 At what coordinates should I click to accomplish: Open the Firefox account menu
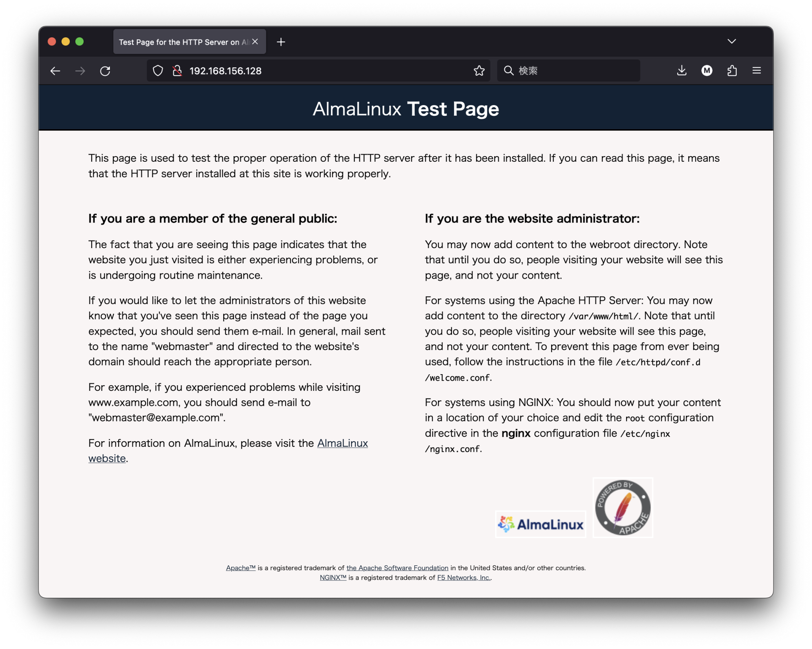[707, 71]
